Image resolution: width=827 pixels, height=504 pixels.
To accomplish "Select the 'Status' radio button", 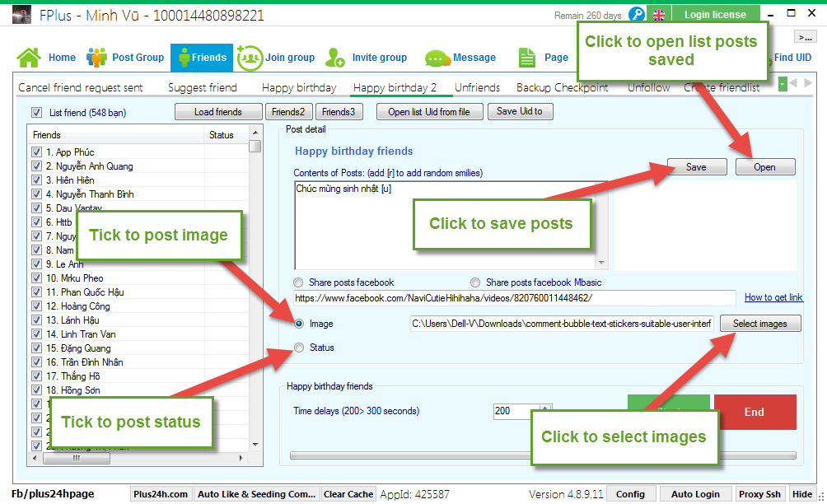I will pos(299,348).
